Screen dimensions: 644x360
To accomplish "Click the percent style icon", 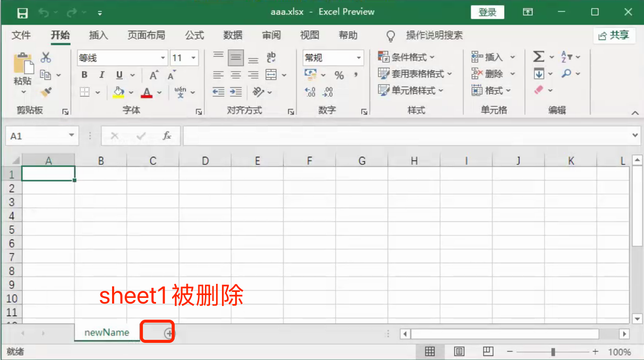I will point(339,75).
